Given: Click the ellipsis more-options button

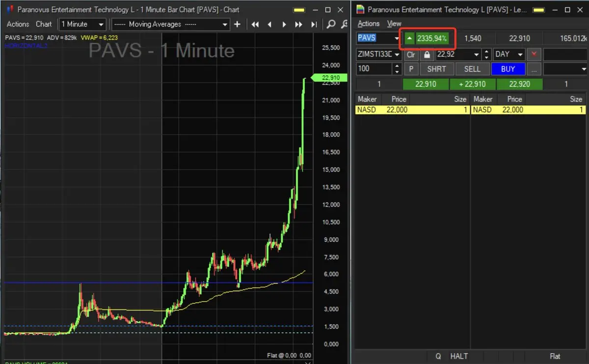Looking at the screenshot, I should pos(534,69).
